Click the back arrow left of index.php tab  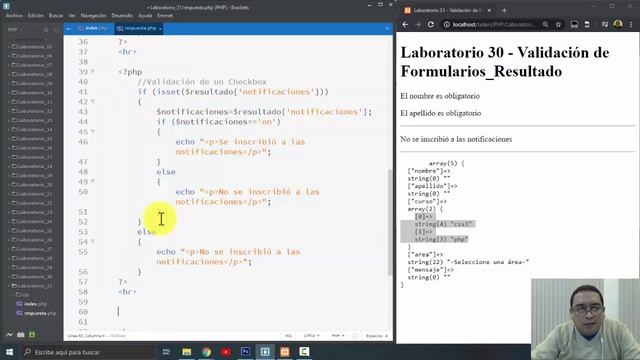(69, 29)
